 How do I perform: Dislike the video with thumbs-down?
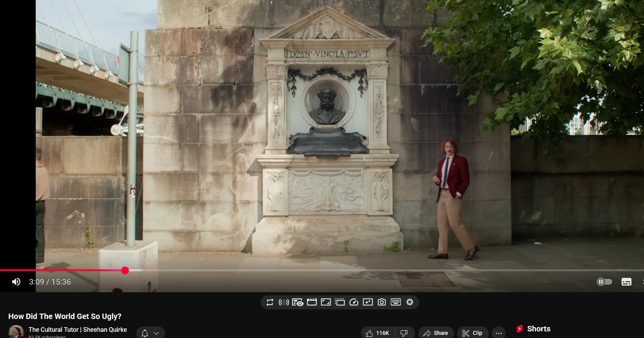tap(404, 333)
